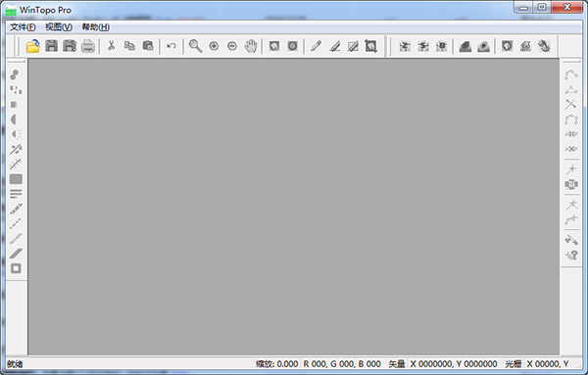Click the crossed lines X icon in right toolbar
The image size is (588, 375).
[570, 105]
